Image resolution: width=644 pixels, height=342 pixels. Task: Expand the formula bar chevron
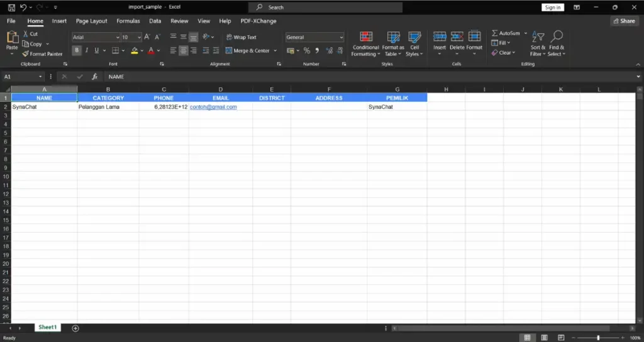638,77
